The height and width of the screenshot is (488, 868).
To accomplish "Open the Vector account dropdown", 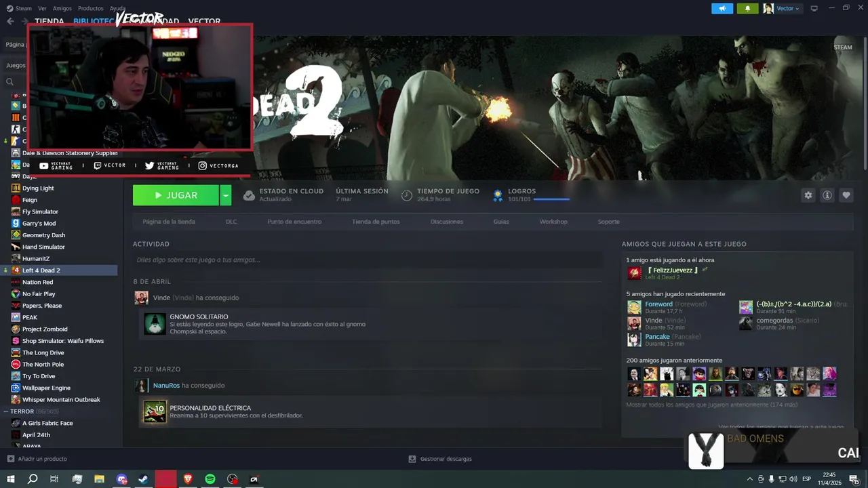I will [788, 8].
